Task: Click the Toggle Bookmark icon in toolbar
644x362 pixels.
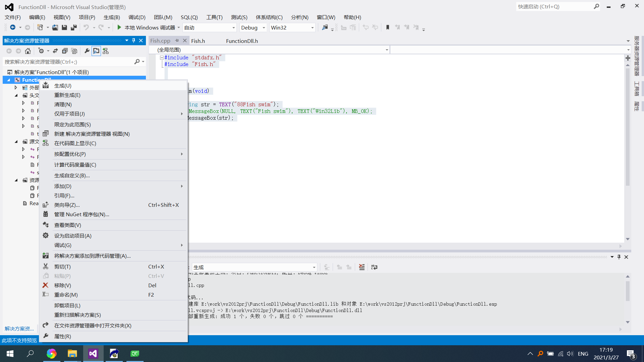Action: [x=388, y=27]
